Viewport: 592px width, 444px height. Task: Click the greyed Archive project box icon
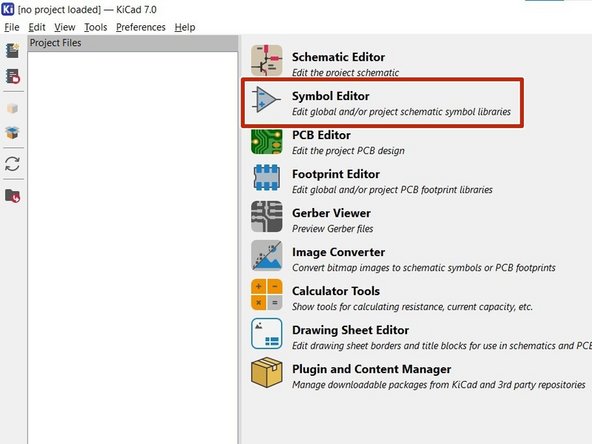12,108
